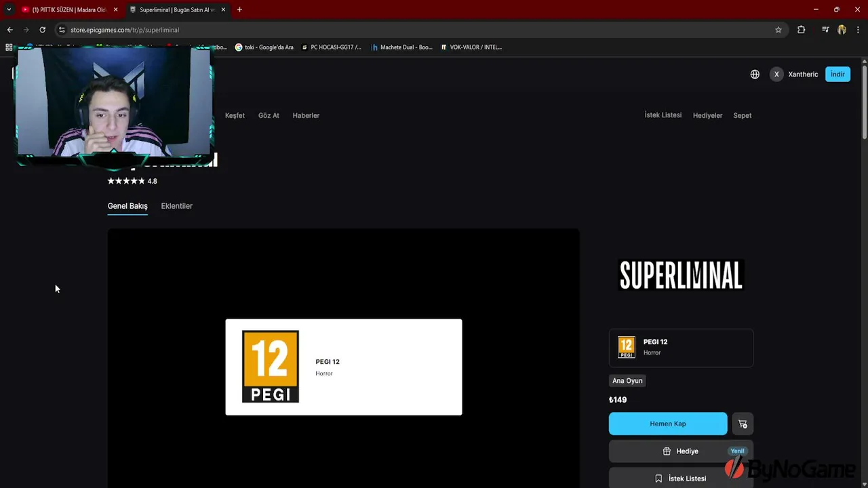Add to İstek Listesi bookmark button
This screenshot has height=488, width=868.
(681, 478)
